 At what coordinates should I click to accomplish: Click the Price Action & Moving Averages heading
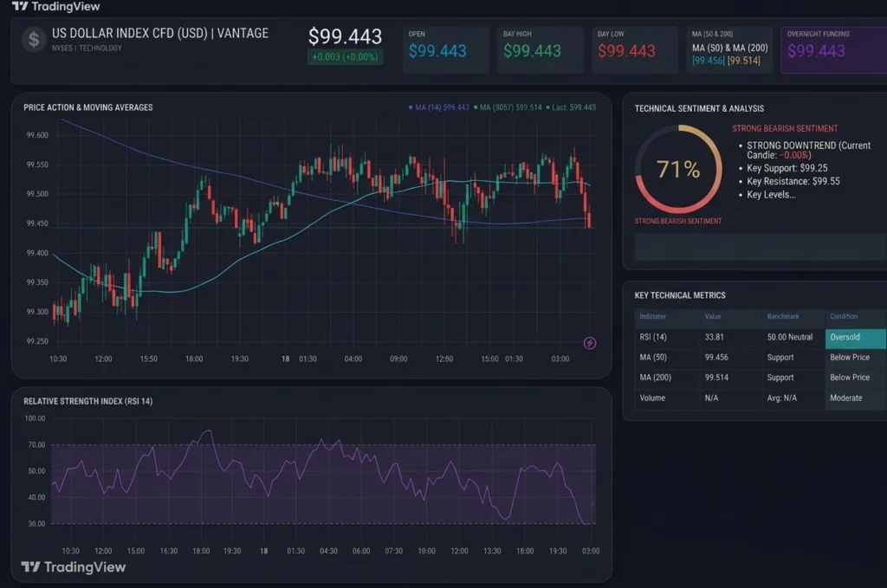88,107
